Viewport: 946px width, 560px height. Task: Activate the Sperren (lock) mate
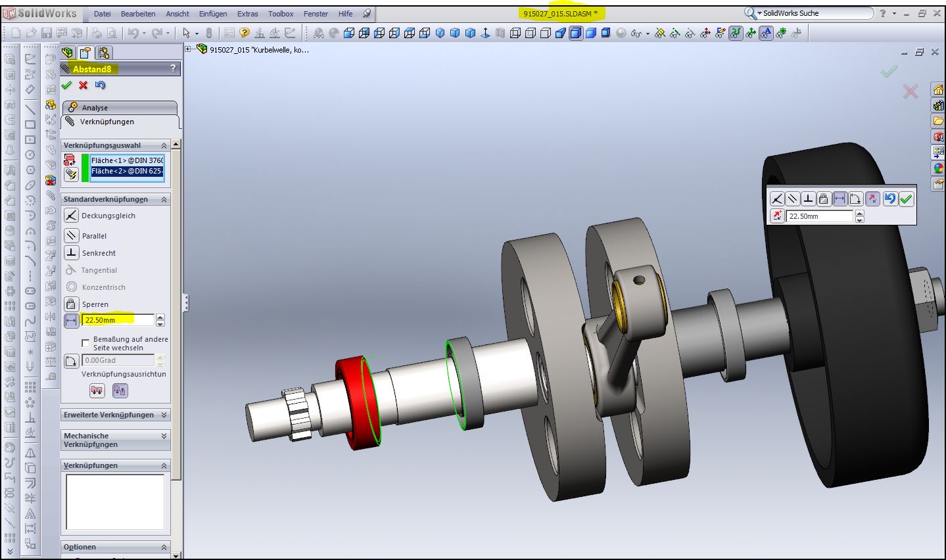[72, 304]
